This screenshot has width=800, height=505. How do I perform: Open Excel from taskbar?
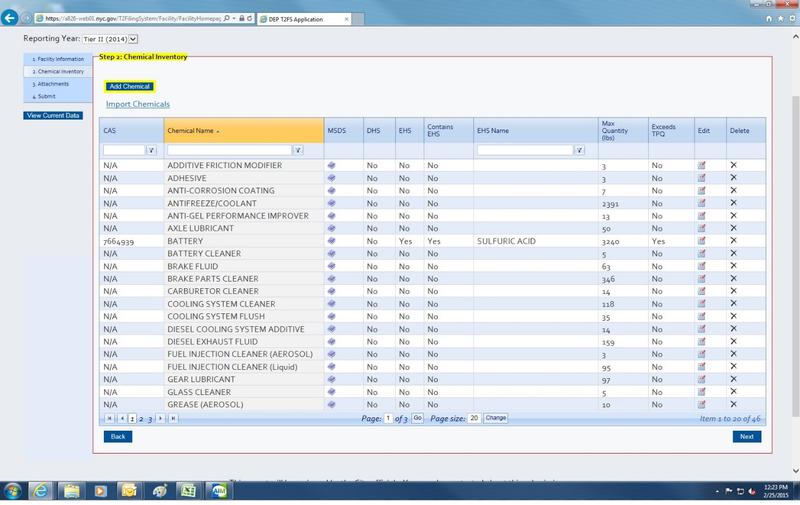coord(189,491)
